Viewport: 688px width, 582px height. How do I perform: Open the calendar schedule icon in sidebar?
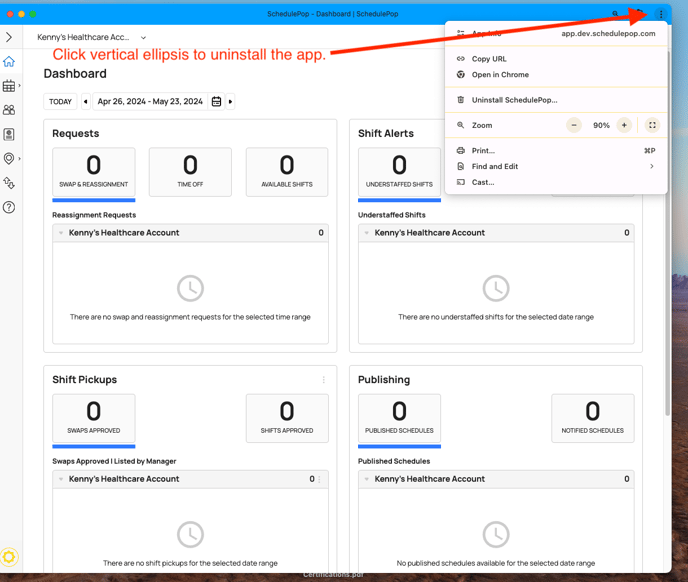[x=9, y=86]
